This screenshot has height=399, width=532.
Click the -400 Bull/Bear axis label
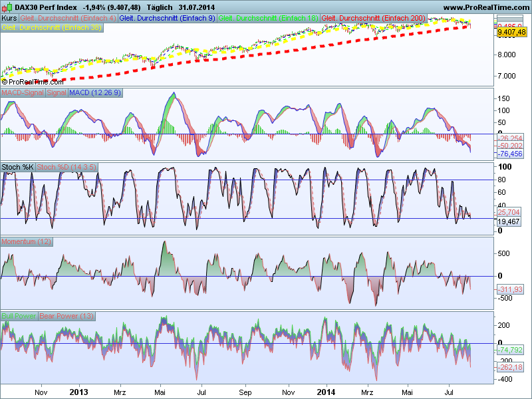coord(505,379)
